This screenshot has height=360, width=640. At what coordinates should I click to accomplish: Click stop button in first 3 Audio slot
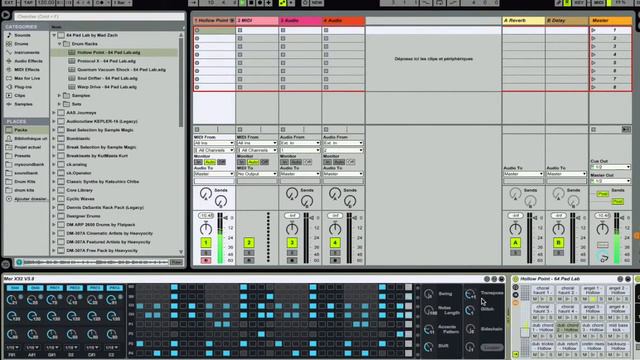pyautogui.click(x=283, y=30)
